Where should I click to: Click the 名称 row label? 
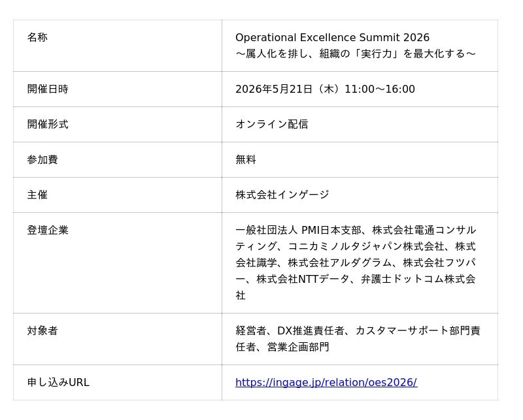[37, 38]
